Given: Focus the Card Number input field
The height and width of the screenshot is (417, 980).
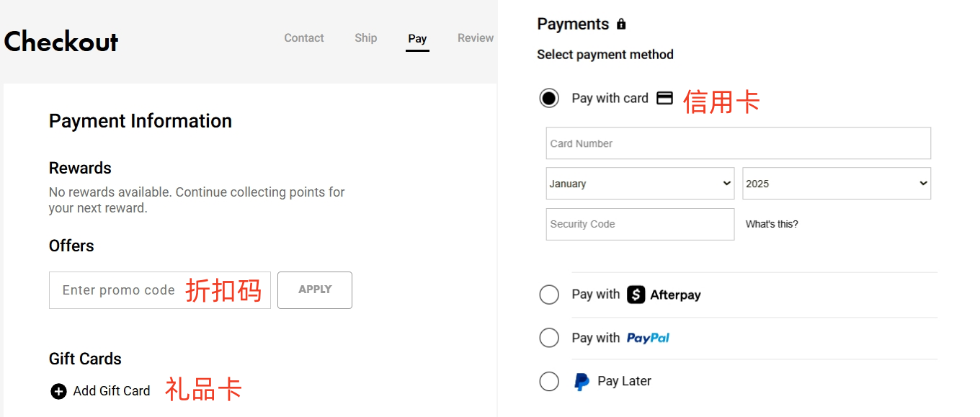Looking at the screenshot, I should (738, 143).
